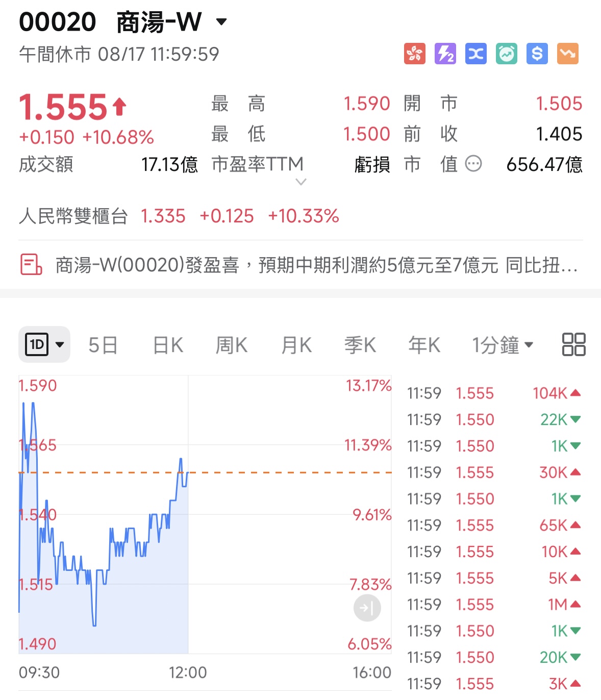Image resolution: width=601 pixels, height=700 pixels.
Task: Tap the opening price 1.505
Action: 559,104
